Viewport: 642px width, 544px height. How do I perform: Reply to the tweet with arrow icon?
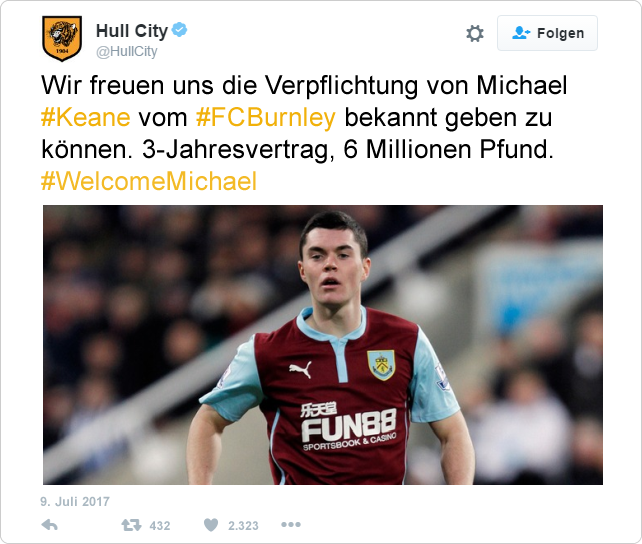pyautogui.click(x=50, y=525)
